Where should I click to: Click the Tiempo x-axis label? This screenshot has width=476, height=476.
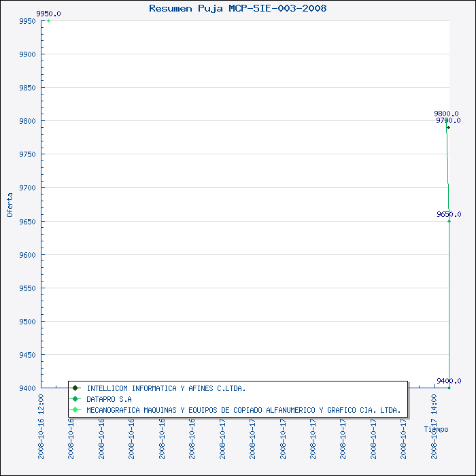tap(436, 429)
